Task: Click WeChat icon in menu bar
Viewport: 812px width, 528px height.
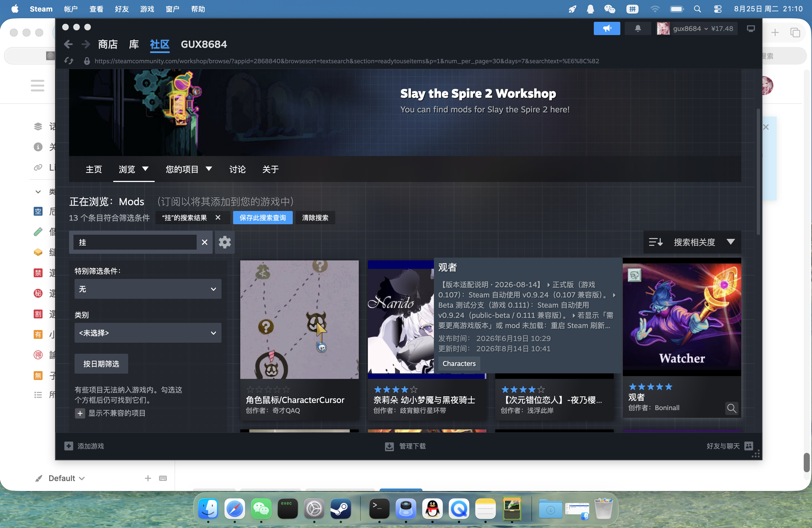Action: point(609,9)
